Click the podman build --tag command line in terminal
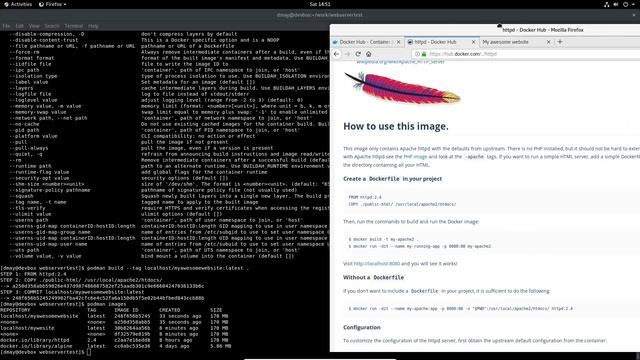640x360 pixels. (x=124, y=268)
